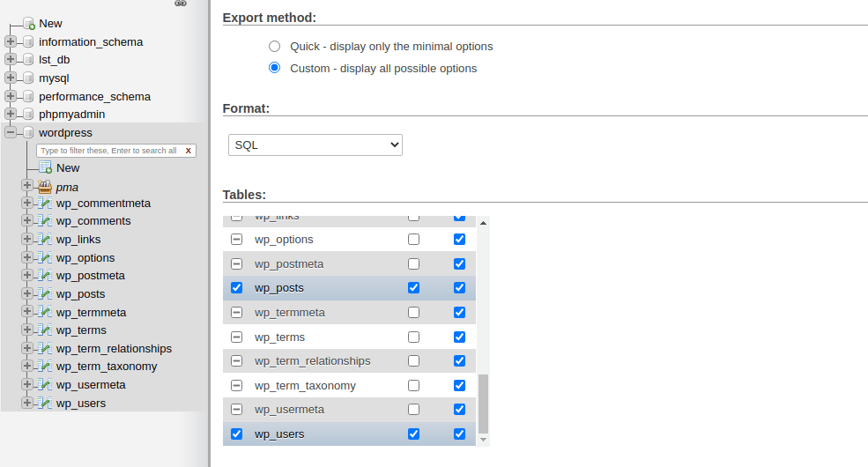Uncheck the data checkbox for wp_postmeta

point(459,264)
